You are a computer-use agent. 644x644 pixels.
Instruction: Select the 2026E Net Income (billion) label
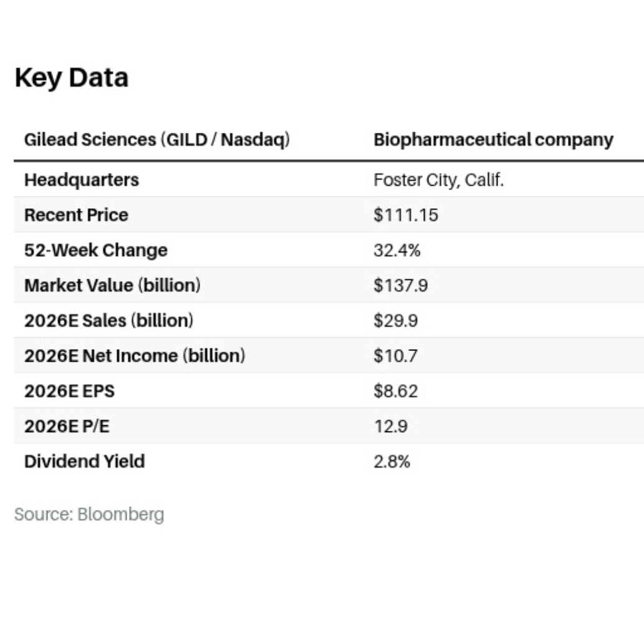[135, 356]
